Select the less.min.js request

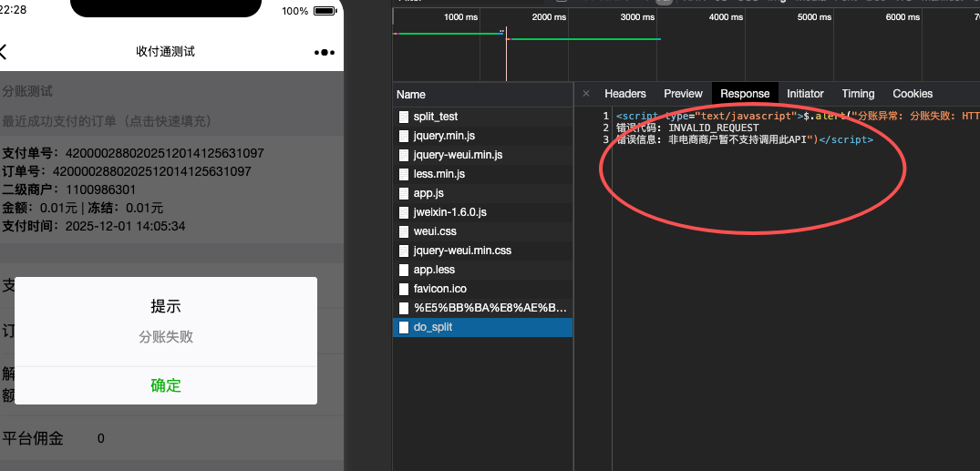482,174
